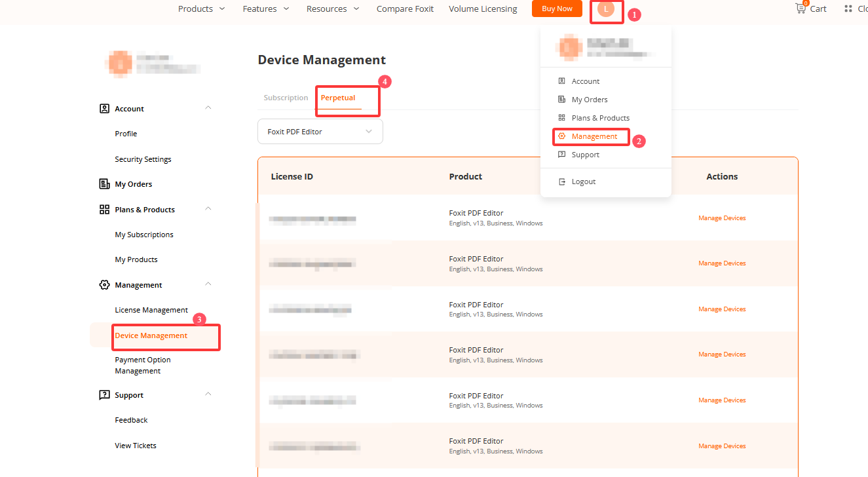Click the Support icon in the user dropdown
The image size is (868, 477).
coord(561,155)
